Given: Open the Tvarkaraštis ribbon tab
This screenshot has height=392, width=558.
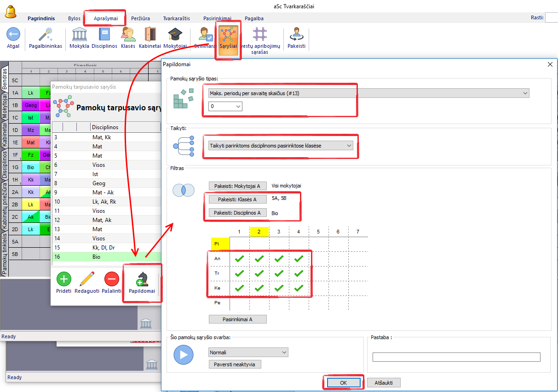Looking at the screenshot, I should (x=176, y=18).
